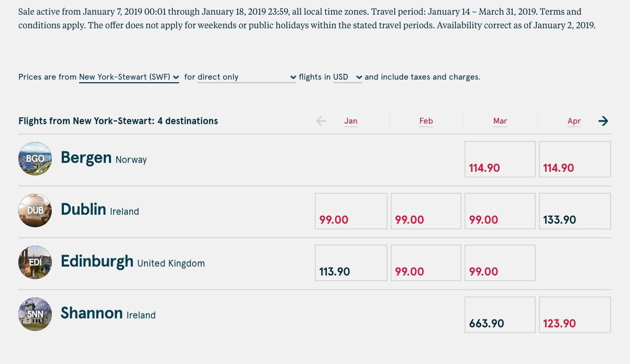Click the Dublin DUB round thumbnail
The width and height of the screenshot is (630, 364).
(35, 211)
